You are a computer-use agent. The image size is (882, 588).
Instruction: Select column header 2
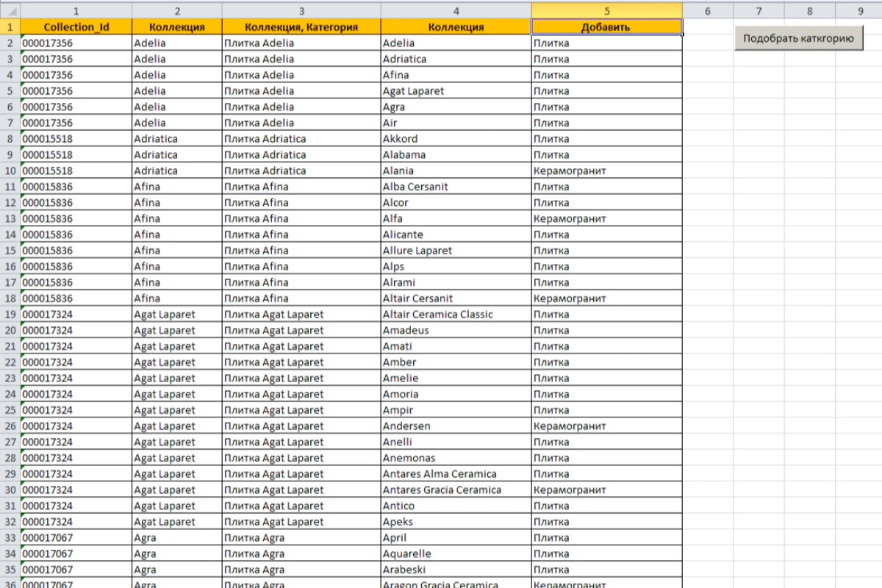[177, 11]
